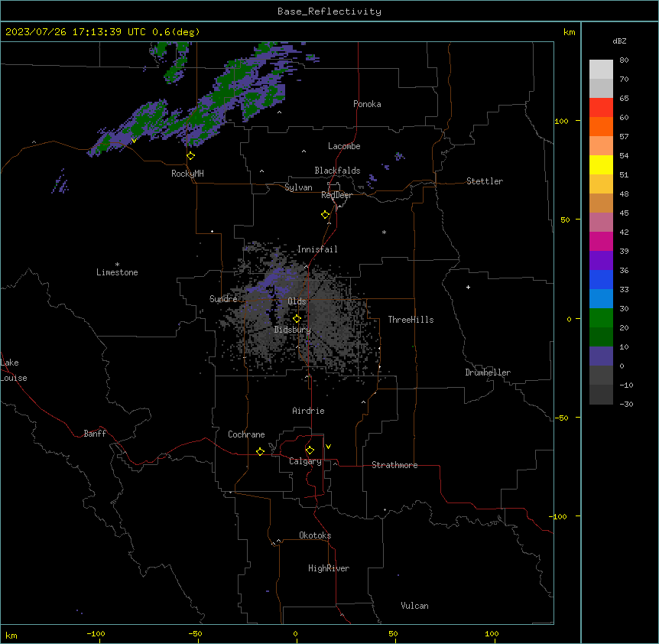Select the Sylvan label
Screen dimensions: 659x644
(x=298, y=187)
